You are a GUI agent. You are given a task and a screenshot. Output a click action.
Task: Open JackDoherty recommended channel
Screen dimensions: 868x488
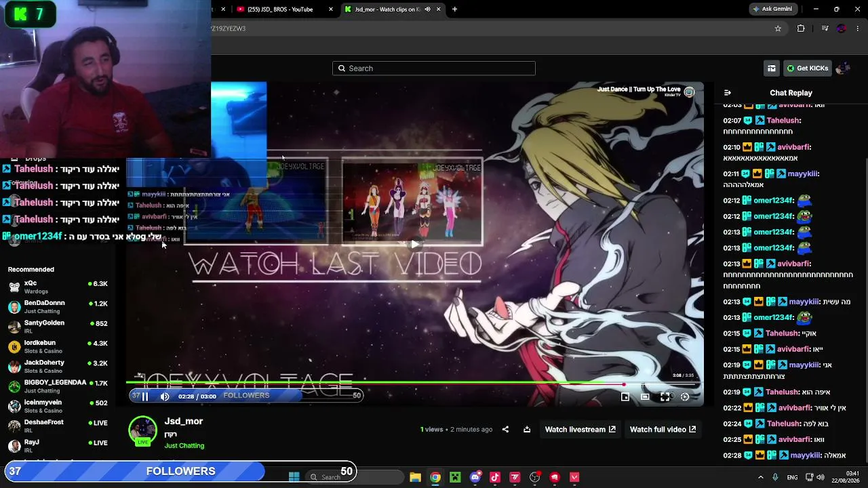pos(58,366)
